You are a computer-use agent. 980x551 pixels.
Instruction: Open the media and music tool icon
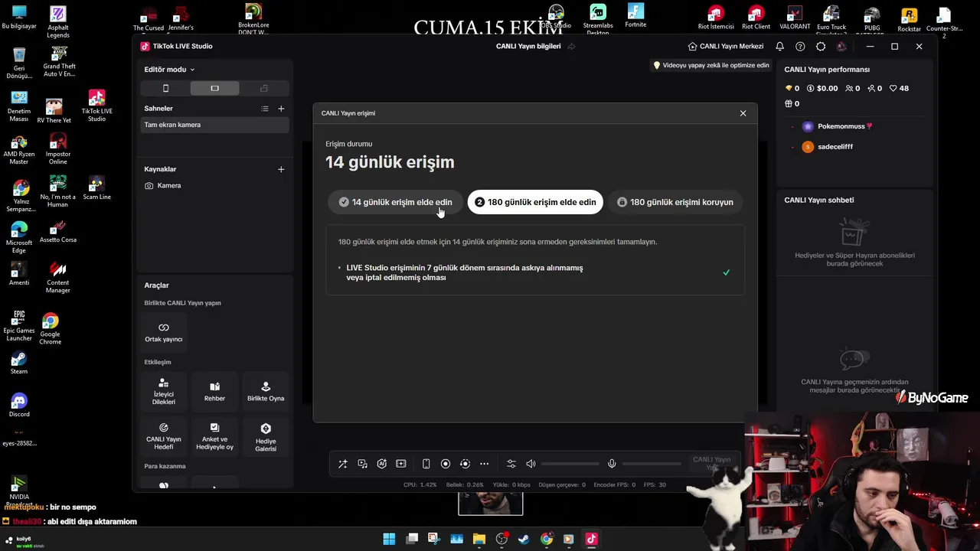(x=362, y=464)
